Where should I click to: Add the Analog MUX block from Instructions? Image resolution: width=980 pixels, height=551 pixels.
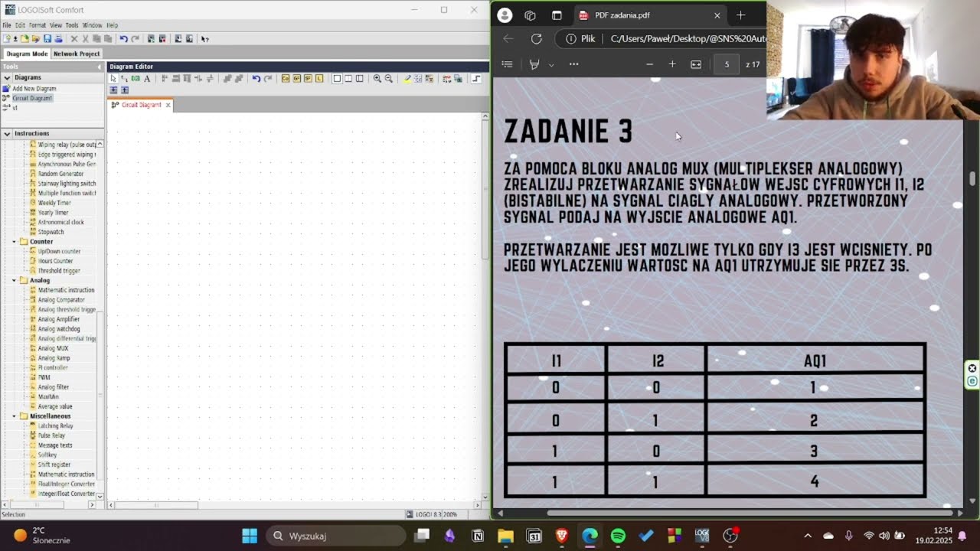click(53, 348)
